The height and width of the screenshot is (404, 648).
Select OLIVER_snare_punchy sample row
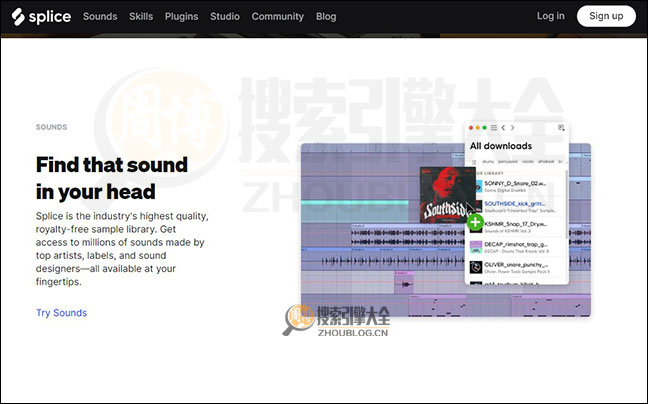pyautogui.click(x=517, y=267)
